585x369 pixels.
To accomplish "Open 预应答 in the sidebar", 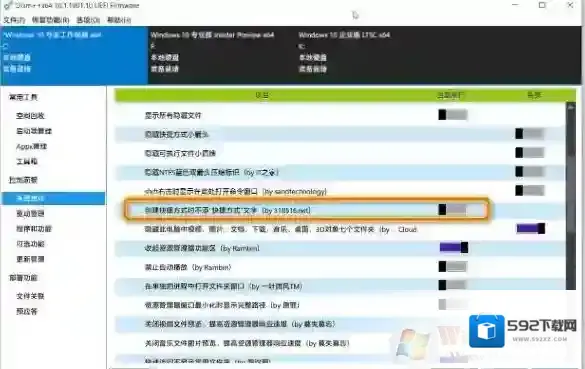I will [27, 311].
